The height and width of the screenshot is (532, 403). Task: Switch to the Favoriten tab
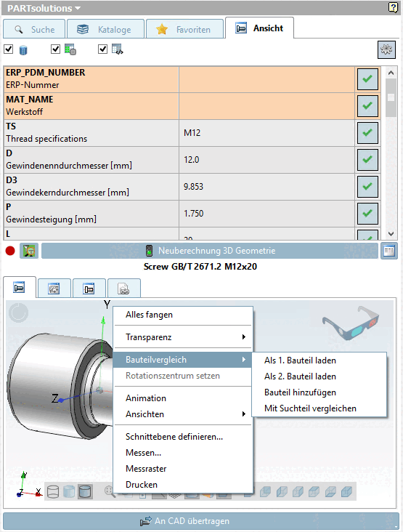184,29
